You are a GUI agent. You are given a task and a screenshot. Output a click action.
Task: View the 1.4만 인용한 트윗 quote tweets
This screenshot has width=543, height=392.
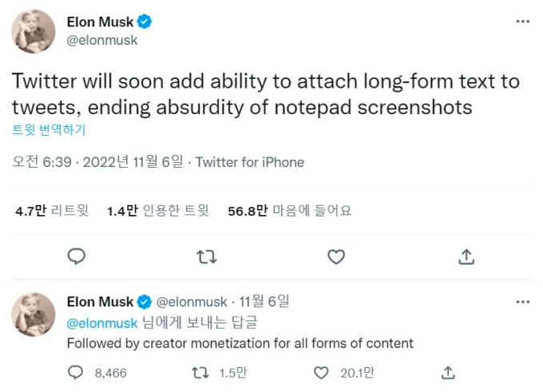pos(158,211)
